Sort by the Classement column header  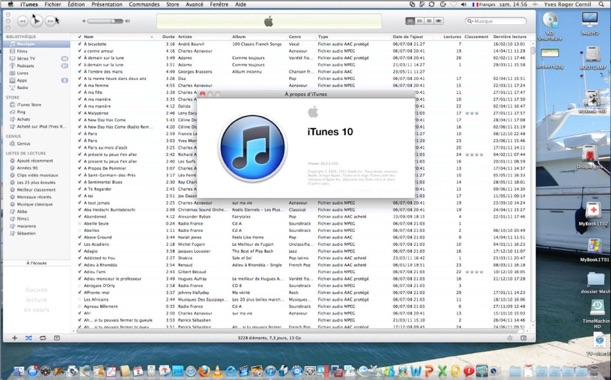point(477,37)
